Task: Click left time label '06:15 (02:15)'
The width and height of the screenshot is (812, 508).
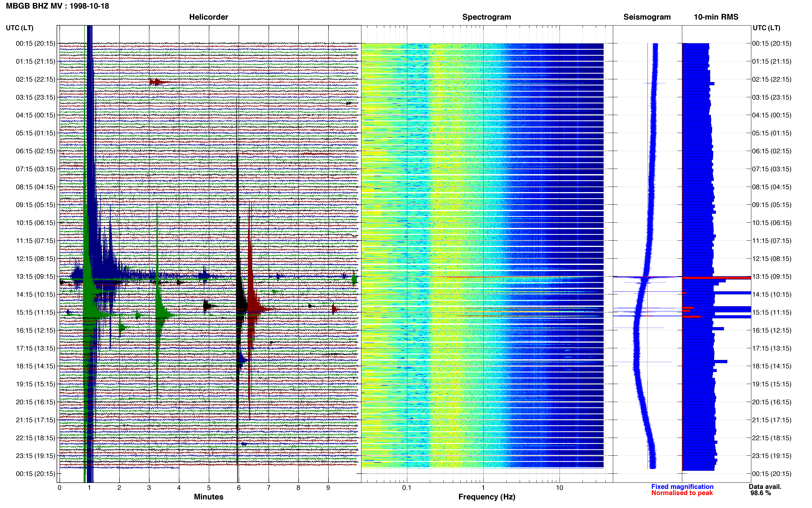Action: [x=36, y=151]
